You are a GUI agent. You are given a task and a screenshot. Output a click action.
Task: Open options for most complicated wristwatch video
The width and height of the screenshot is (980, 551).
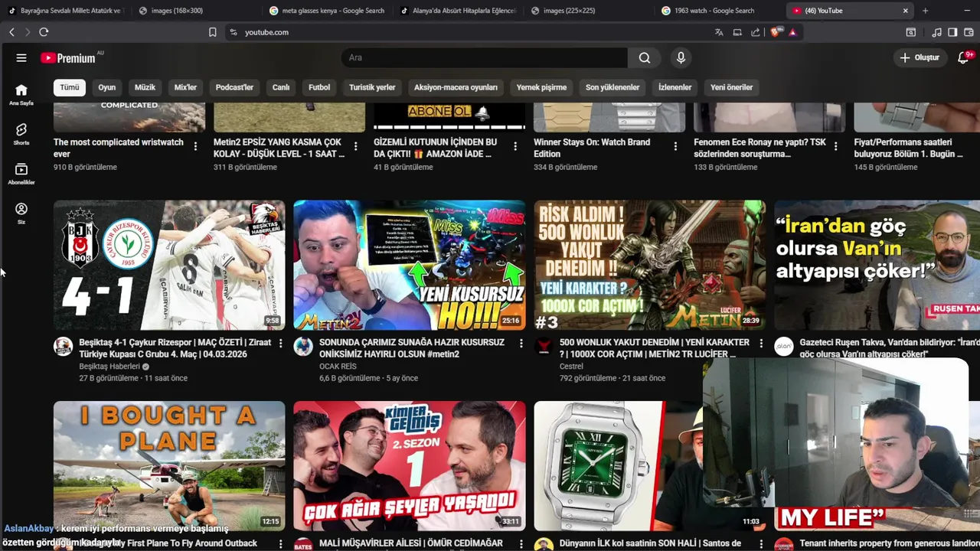tap(195, 146)
